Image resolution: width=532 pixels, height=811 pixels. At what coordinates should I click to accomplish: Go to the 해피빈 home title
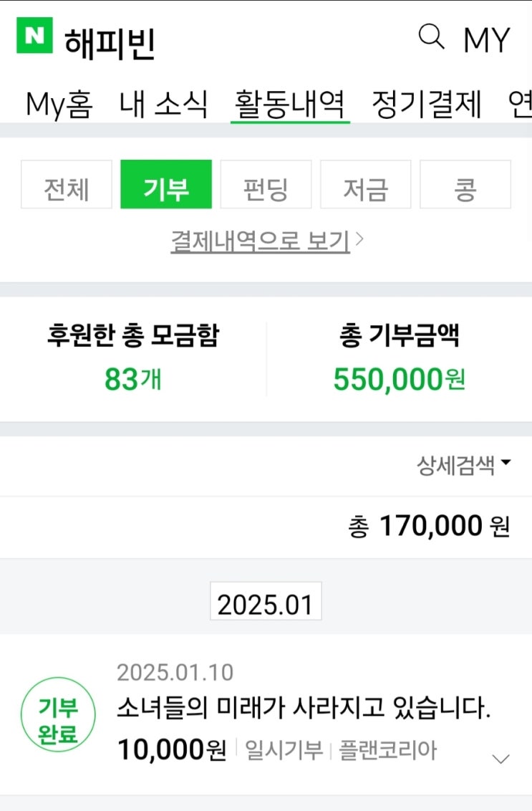click(x=110, y=43)
